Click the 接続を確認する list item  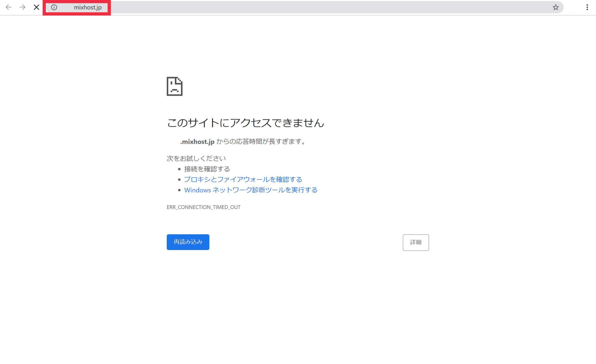click(x=207, y=169)
